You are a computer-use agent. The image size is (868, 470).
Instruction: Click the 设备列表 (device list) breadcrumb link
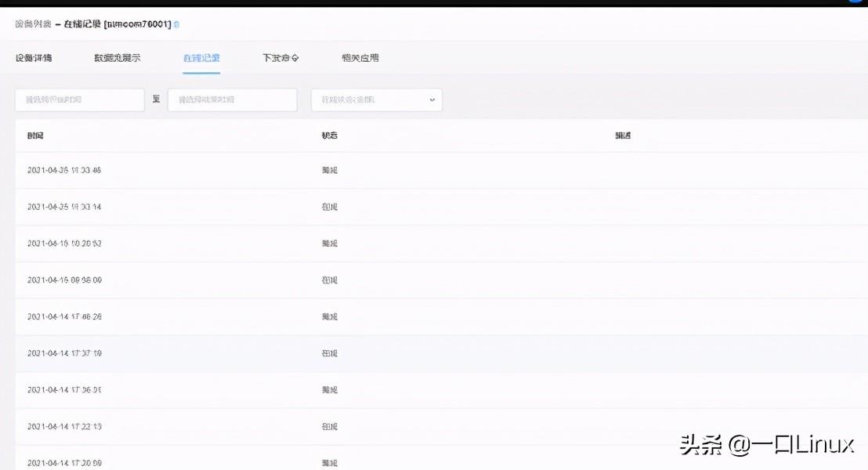click(x=33, y=23)
